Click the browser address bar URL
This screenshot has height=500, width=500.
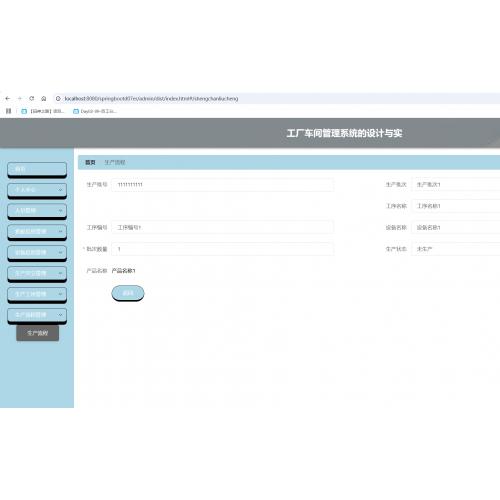click(151, 99)
